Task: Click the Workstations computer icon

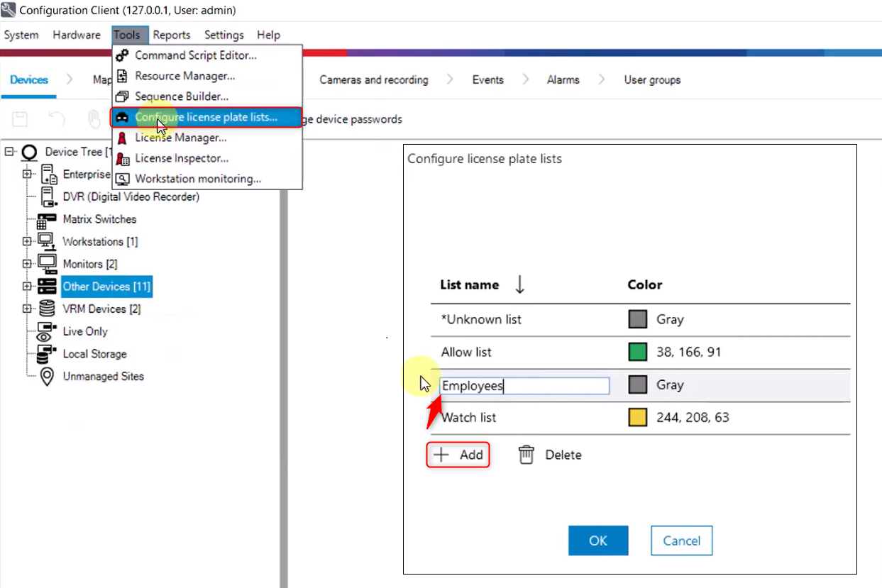Action: pos(47,241)
